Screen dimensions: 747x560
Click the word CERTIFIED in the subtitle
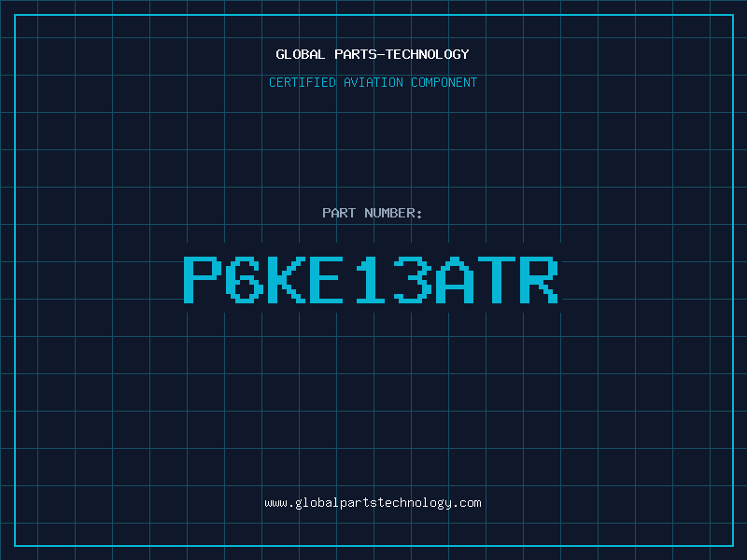point(303,82)
